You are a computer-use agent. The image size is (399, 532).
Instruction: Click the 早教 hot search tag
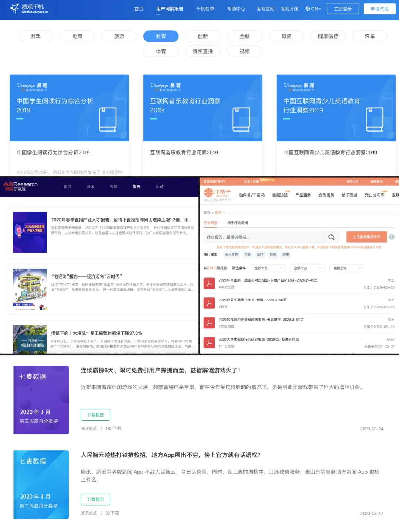[248, 255]
